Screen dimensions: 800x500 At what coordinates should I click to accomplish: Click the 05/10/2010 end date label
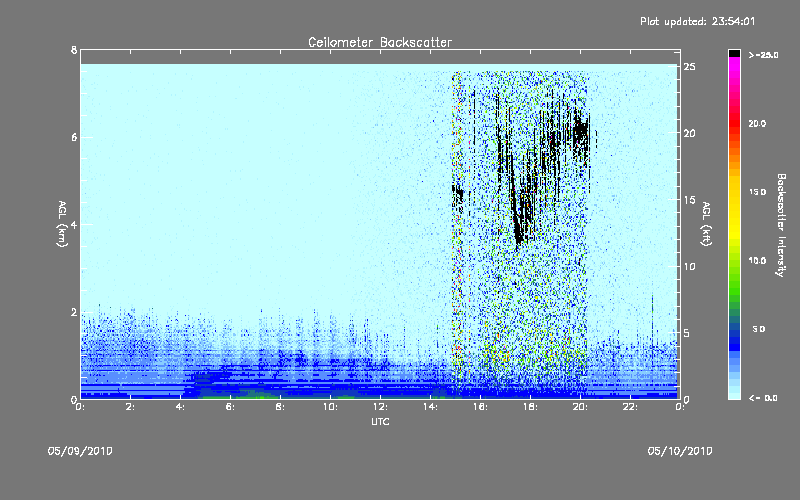click(680, 451)
